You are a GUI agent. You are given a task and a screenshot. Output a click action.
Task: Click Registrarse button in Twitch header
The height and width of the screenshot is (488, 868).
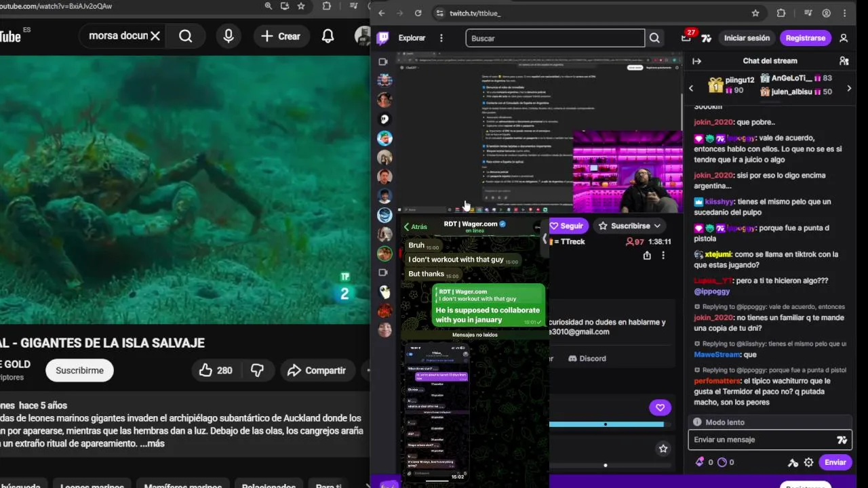click(805, 38)
